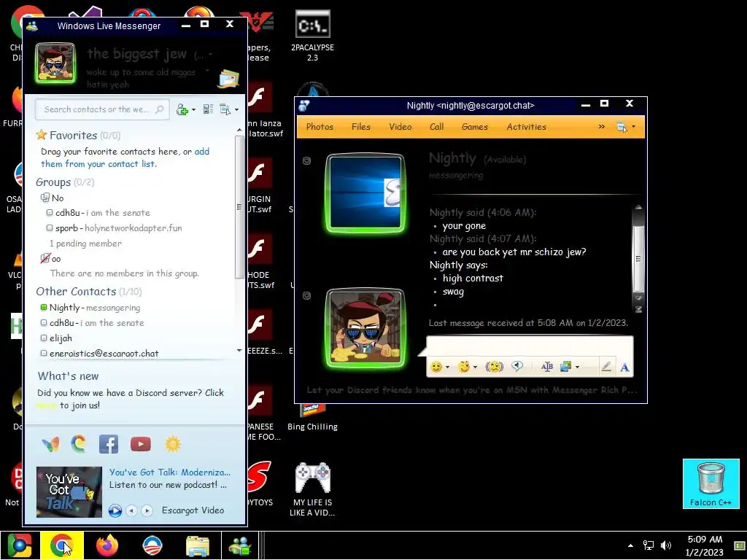Select Nightly in Other Contacts
Screen dimensions: 747x560
pos(90,308)
